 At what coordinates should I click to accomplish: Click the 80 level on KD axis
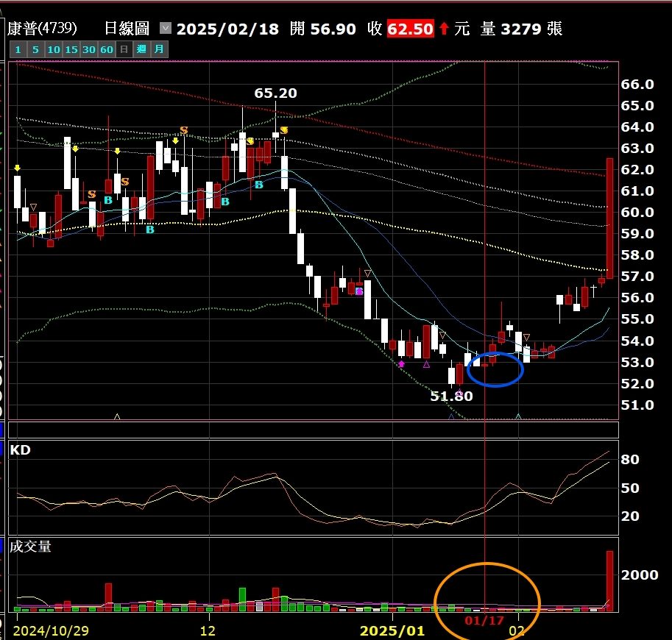(630, 459)
